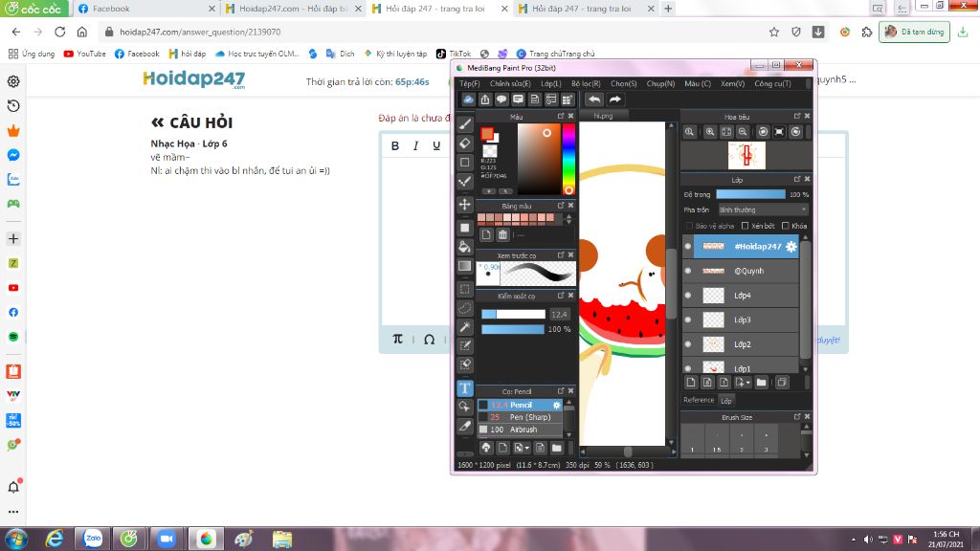980x551 pixels.
Task: Select the Bucket fill tool
Action: click(465, 247)
